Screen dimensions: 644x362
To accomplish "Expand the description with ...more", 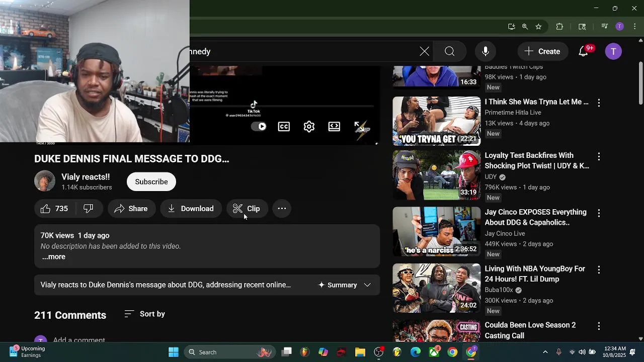I will point(53,257).
